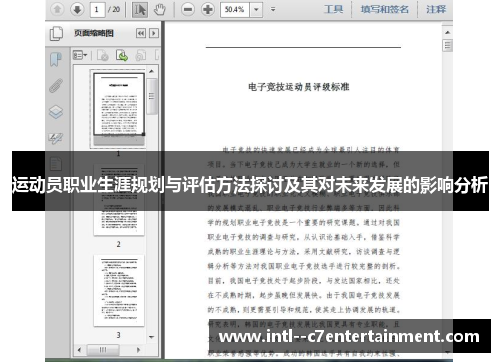Click the page number input field
Screen dimensions: 500x362
[97, 9]
